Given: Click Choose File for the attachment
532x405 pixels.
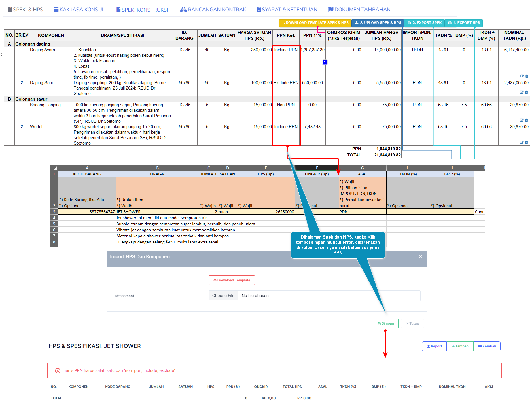Looking at the screenshot, I should tap(223, 296).
